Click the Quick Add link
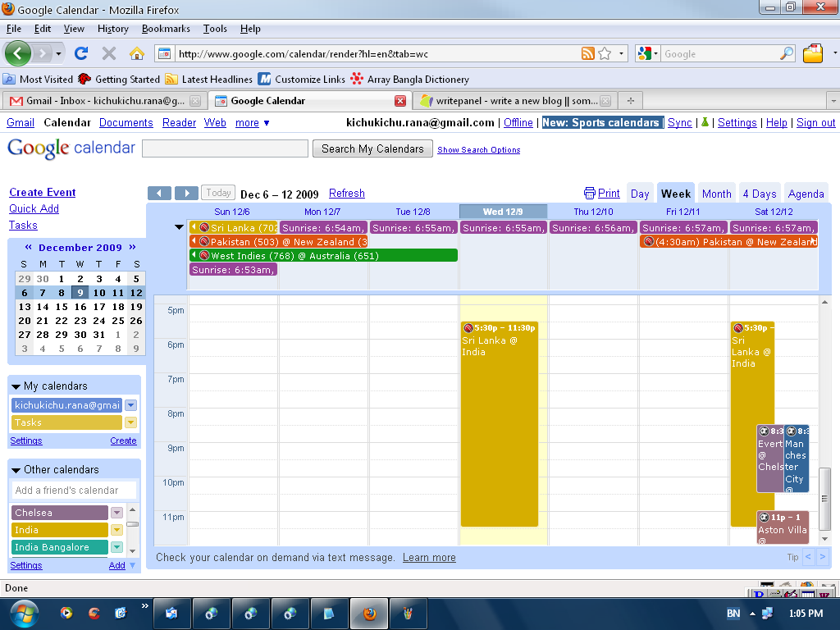 34,209
